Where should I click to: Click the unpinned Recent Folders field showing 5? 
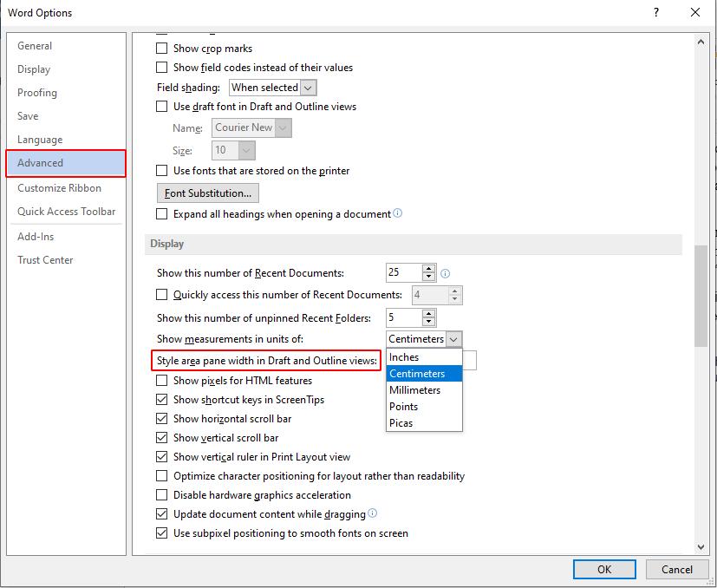pos(404,317)
